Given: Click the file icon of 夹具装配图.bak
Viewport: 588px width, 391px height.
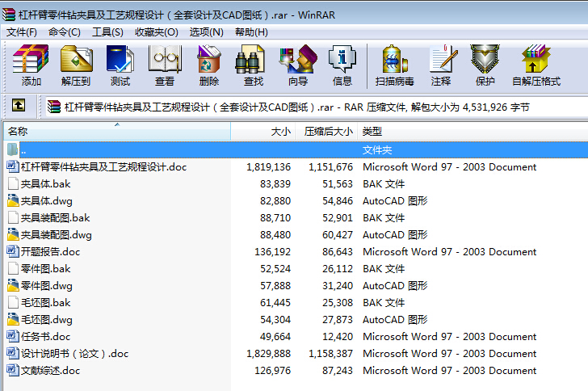Looking at the screenshot, I should tap(13, 217).
